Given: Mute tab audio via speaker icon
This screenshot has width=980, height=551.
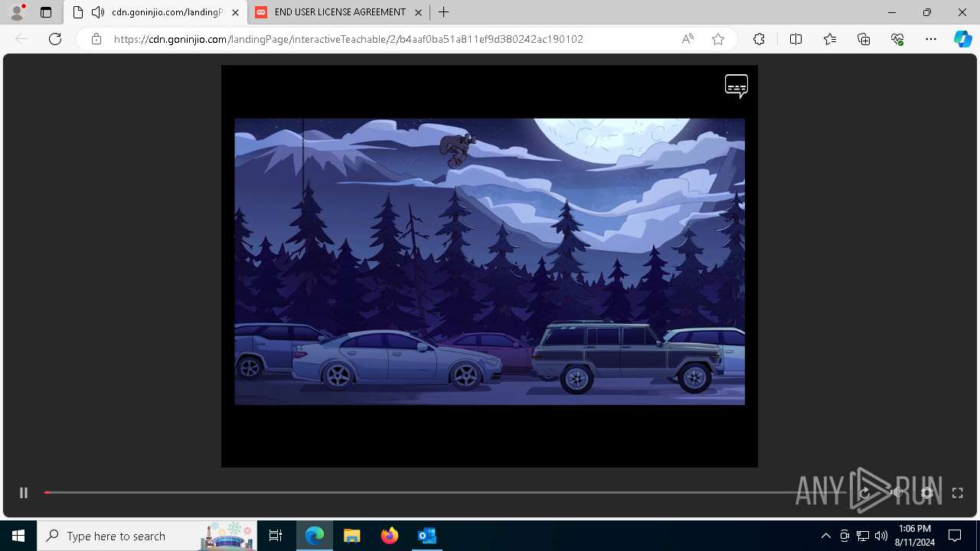Looking at the screenshot, I should [97, 12].
